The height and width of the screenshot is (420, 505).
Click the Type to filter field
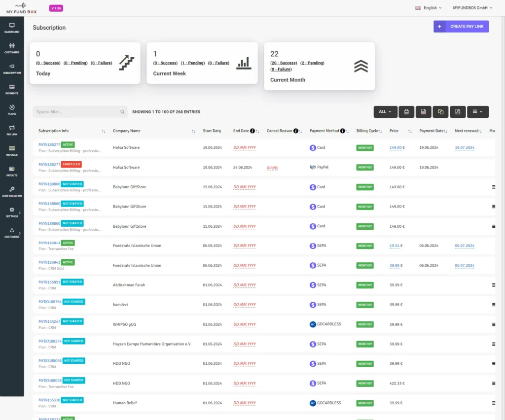(x=80, y=112)
